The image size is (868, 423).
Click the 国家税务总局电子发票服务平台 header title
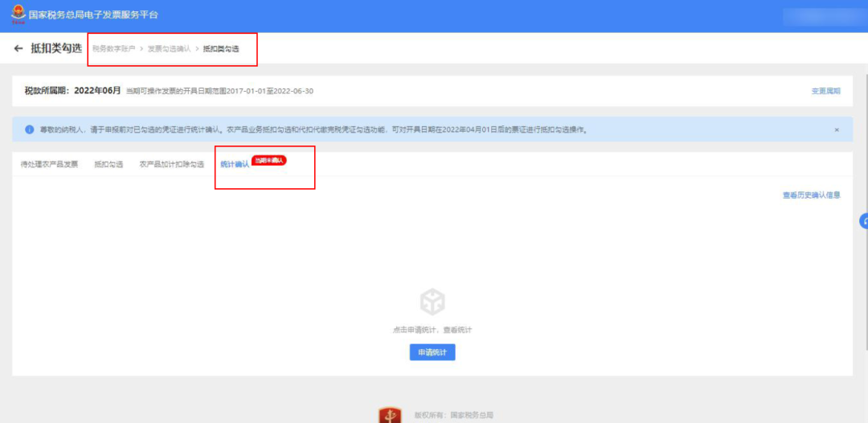(93, 15)
